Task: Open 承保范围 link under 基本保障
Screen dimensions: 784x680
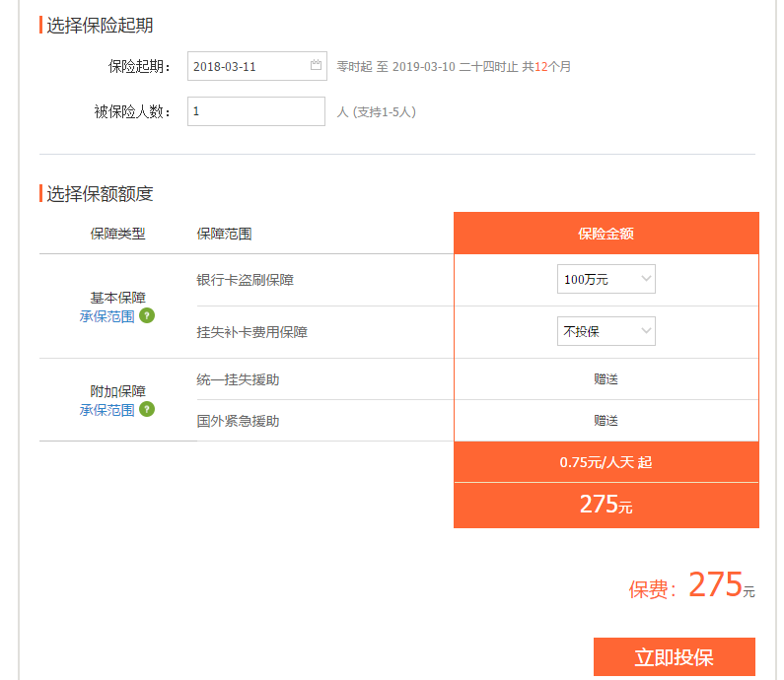Action: [107, 316]
